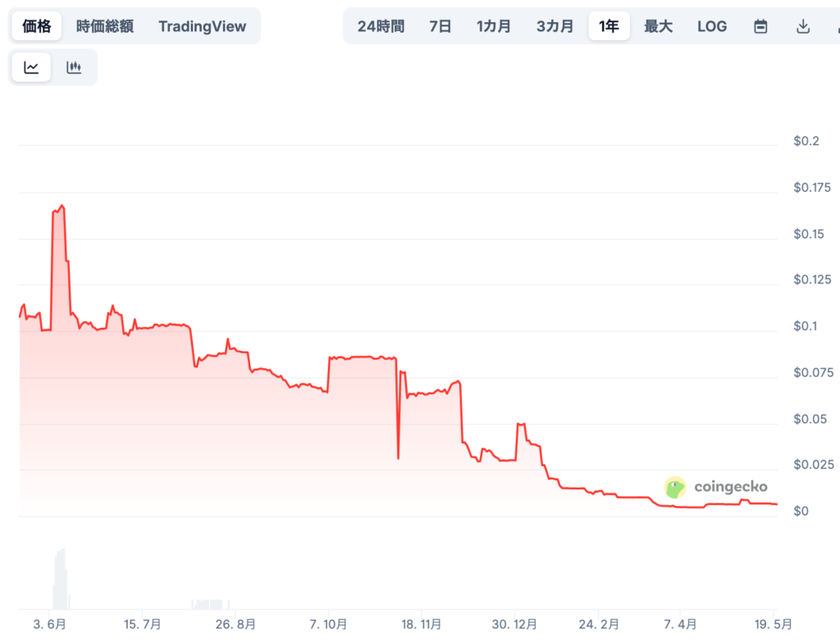Set range to 最大

click(x=659, y=26)
